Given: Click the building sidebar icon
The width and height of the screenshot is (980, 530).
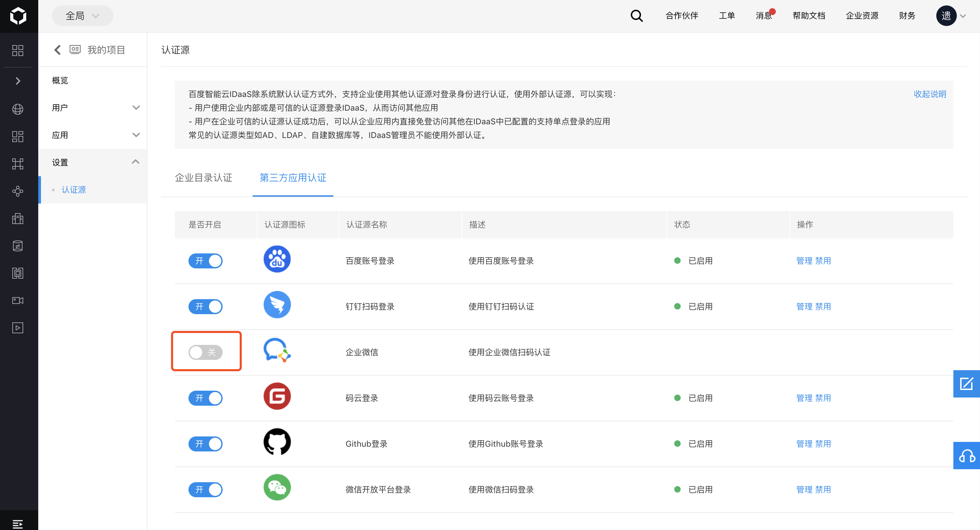Looking at the screenshot, I should 17,219.
